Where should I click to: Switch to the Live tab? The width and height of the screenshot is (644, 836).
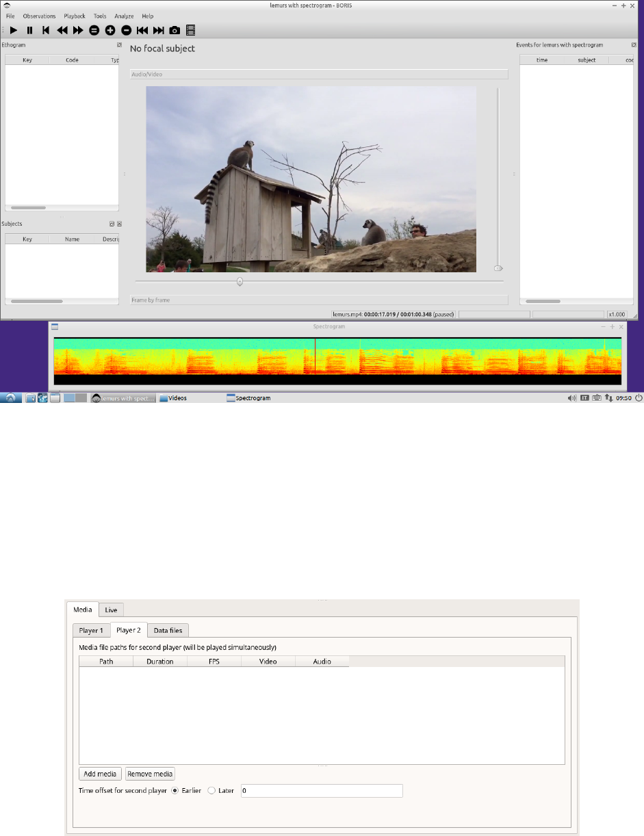click(x=111, y=610)
